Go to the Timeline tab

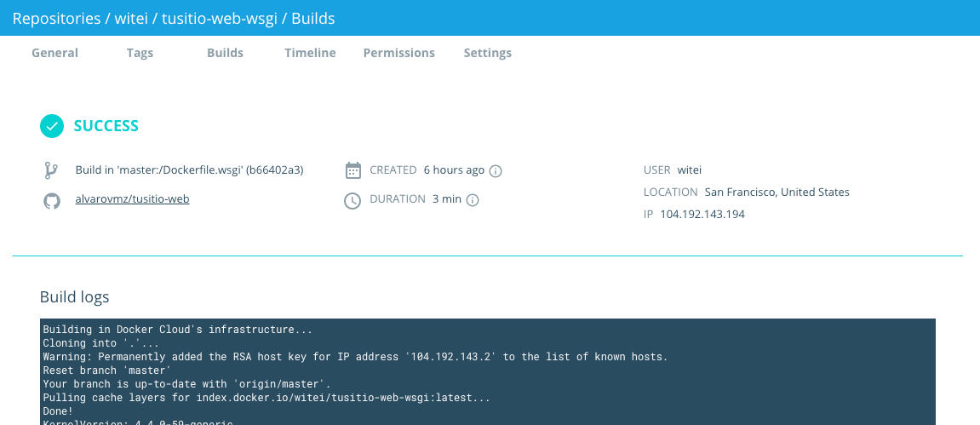(310, 53)
